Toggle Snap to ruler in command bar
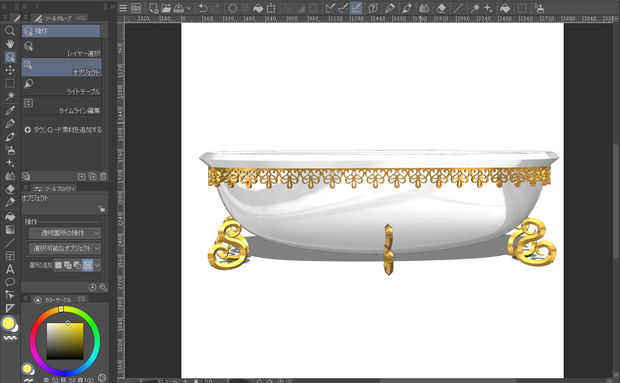The image size is (620, 383). click(x=330, y=8)
